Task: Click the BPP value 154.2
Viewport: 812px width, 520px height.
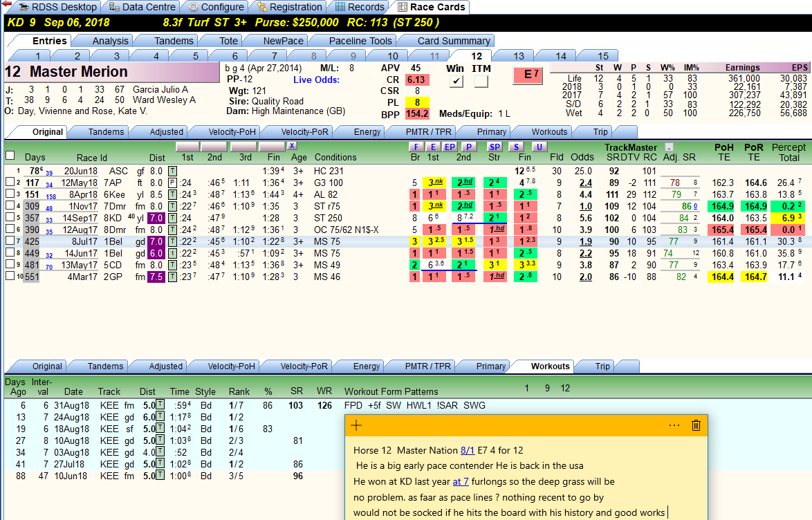Action: [x=417, y=114]
